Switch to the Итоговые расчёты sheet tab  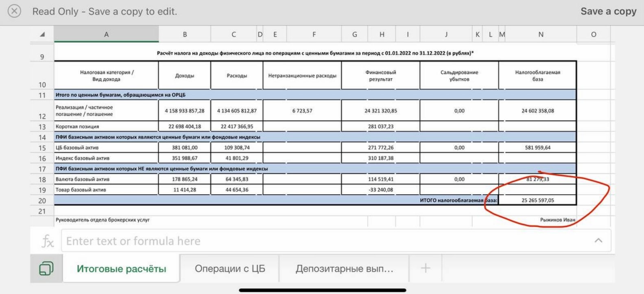[x=121, y=269]
